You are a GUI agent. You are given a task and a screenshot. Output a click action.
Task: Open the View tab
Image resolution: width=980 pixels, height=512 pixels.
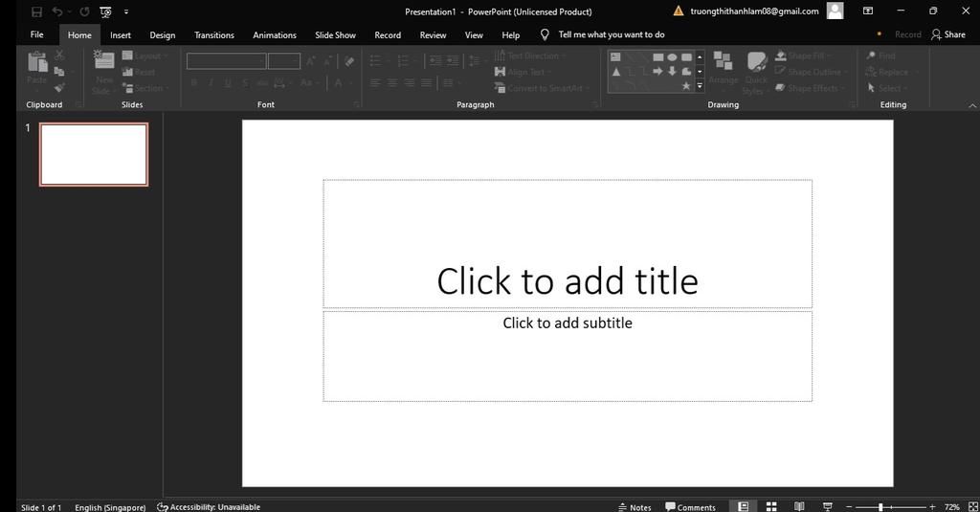(474, 35)
